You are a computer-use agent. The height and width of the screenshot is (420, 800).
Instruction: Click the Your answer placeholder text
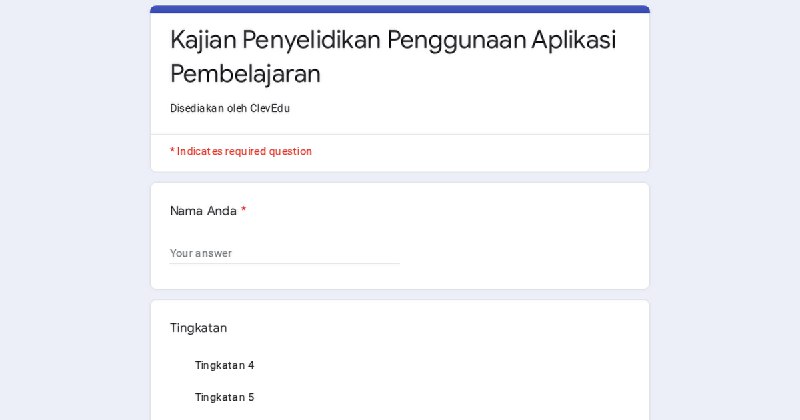(x=201, y=253)
